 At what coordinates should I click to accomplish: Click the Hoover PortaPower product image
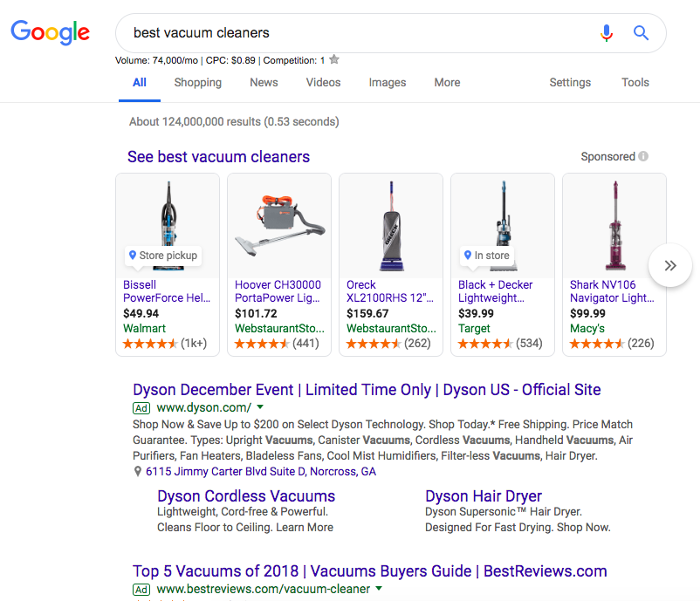(279, 225)
